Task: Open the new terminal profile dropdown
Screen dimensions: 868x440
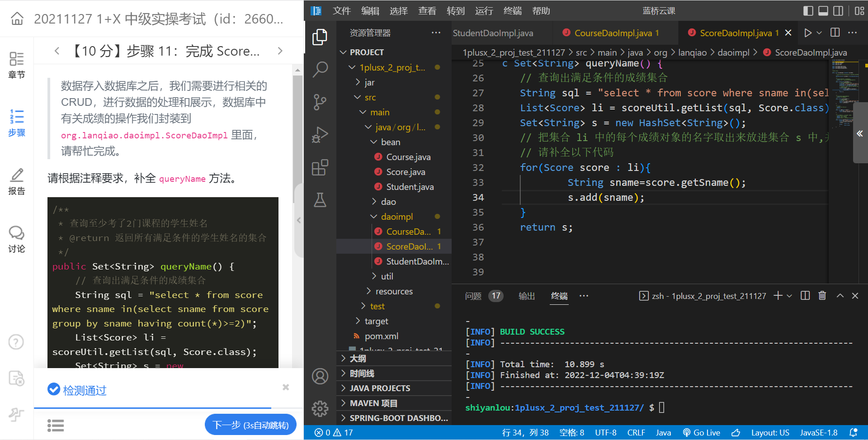Action: click(x=789, y=296)
